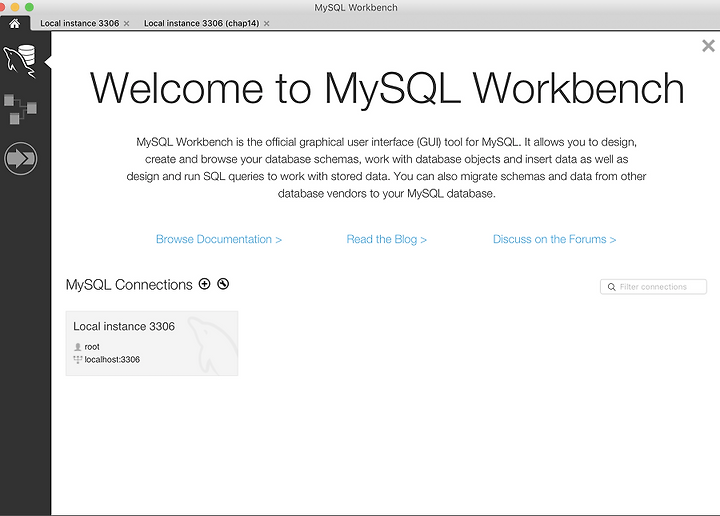The width and height of the screenshot is (720, 516).
Task: Click the macOS yellow minimize button
Action: [x=15, y=7]
